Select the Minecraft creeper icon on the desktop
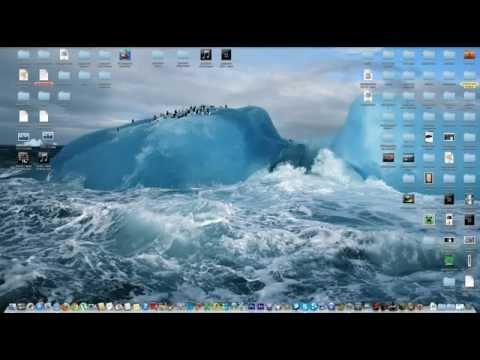This screenshot has width=480, height=360. [x=429, y=220]
